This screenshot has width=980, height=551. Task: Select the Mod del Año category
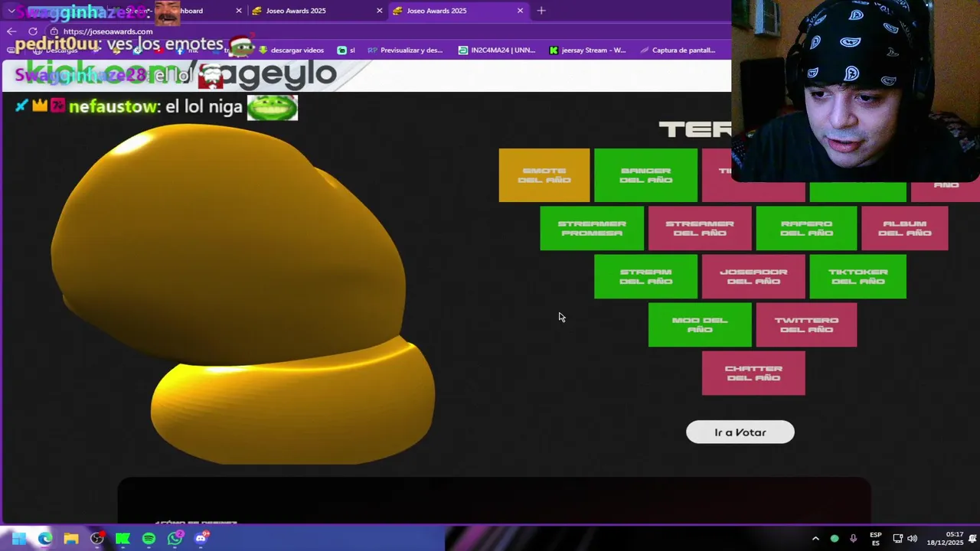coord(700,325)
